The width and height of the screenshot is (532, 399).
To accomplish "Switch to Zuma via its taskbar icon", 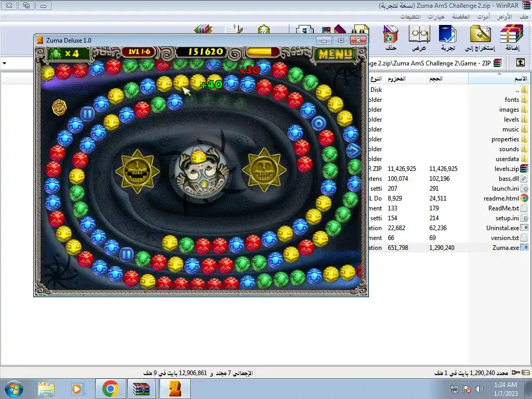I will (175, 389).
